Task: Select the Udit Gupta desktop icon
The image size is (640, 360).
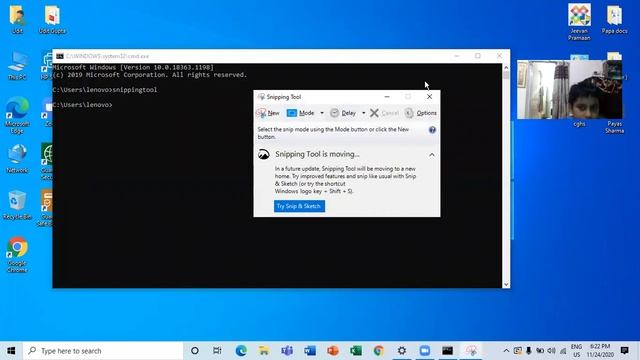Action: 52,19
